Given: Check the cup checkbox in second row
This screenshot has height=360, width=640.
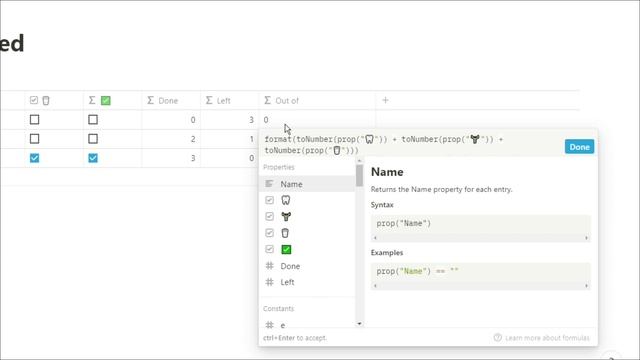Looking at the screenshot, I should (x=35, y=139).
